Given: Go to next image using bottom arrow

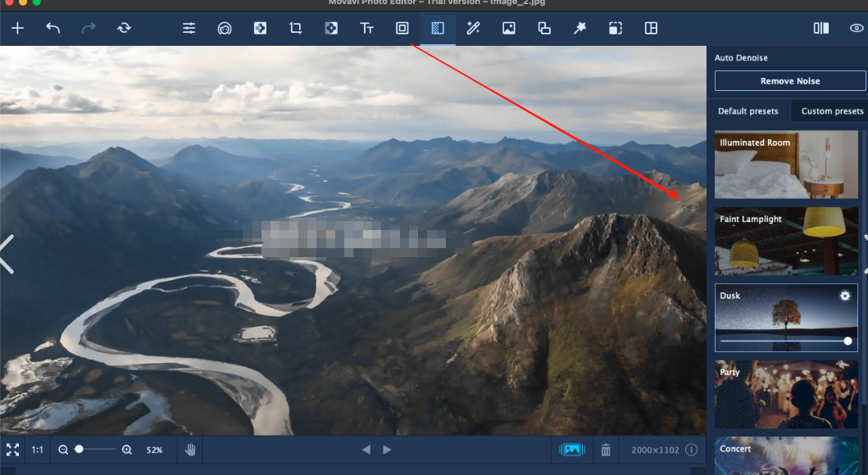Looking at the screenshot, I should (387, 450).
